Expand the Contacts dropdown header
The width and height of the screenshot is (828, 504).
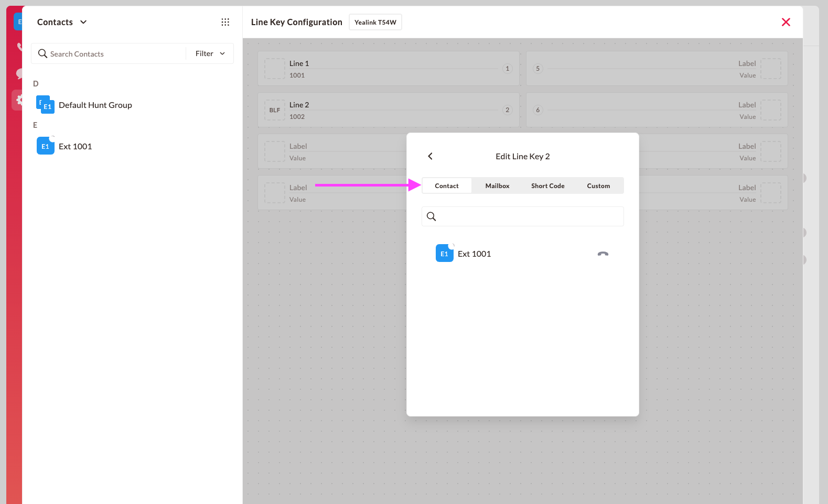point(62,22)
